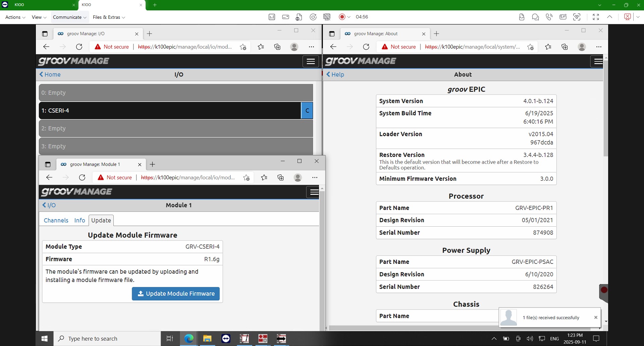This screenshot has width=644, height=346.
Task: Switch remote session to full screen
Action: [x=596, y=17]
